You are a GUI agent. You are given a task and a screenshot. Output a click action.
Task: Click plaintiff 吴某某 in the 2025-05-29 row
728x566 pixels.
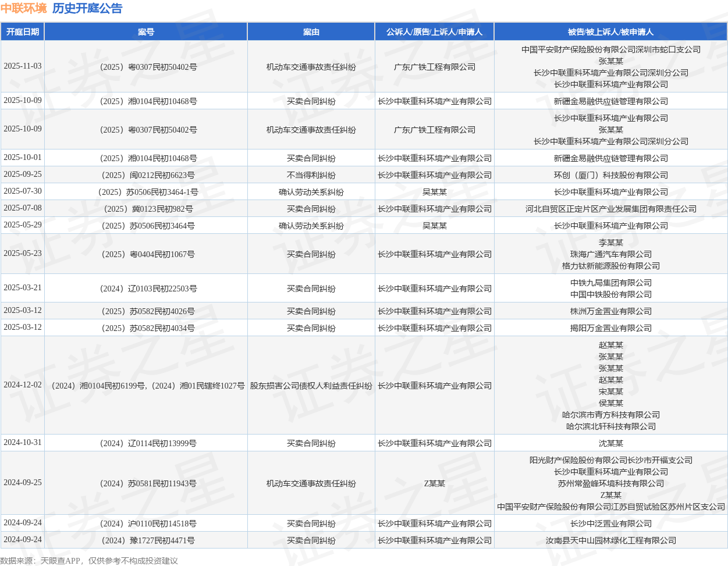point(435,226)
